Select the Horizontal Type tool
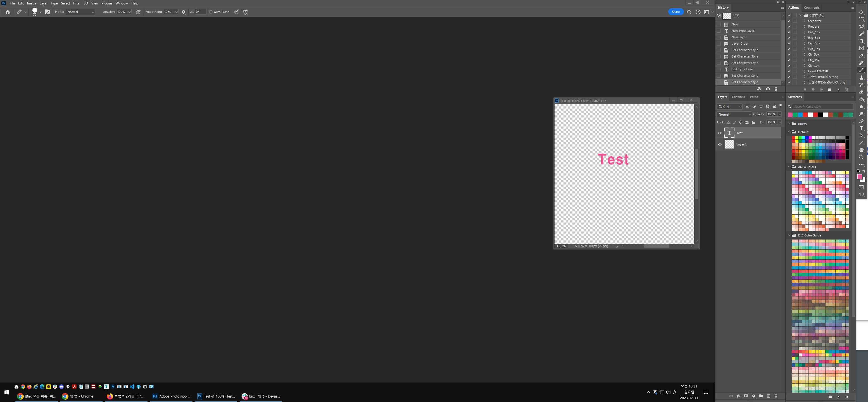868x402 pixels. point(862,128)
